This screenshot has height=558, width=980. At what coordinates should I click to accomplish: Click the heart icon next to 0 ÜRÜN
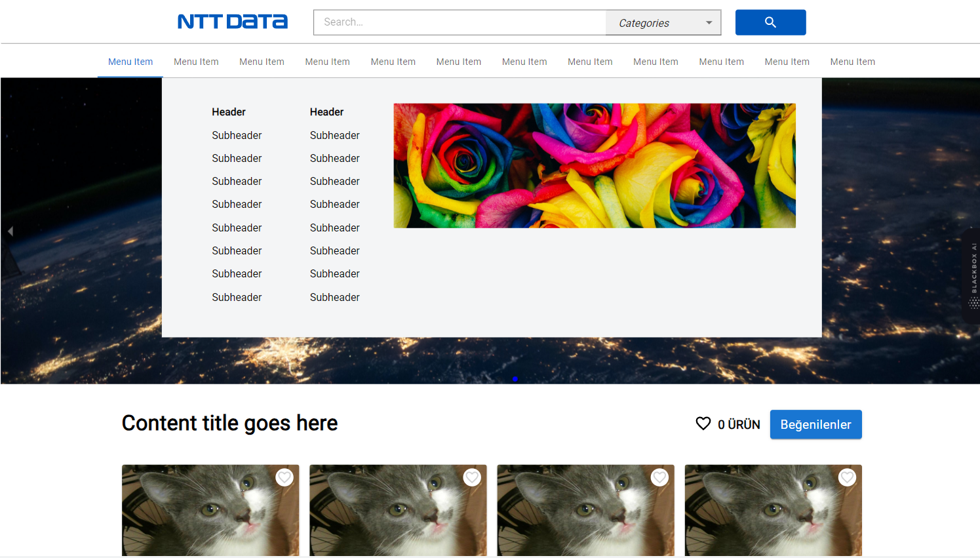click(x=703, y=424)
